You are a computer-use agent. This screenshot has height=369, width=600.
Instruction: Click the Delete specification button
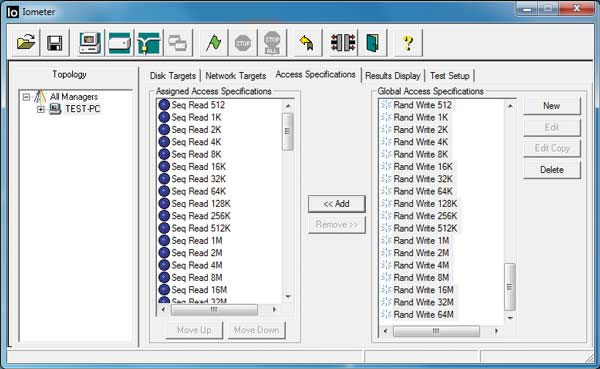point(551,170)
